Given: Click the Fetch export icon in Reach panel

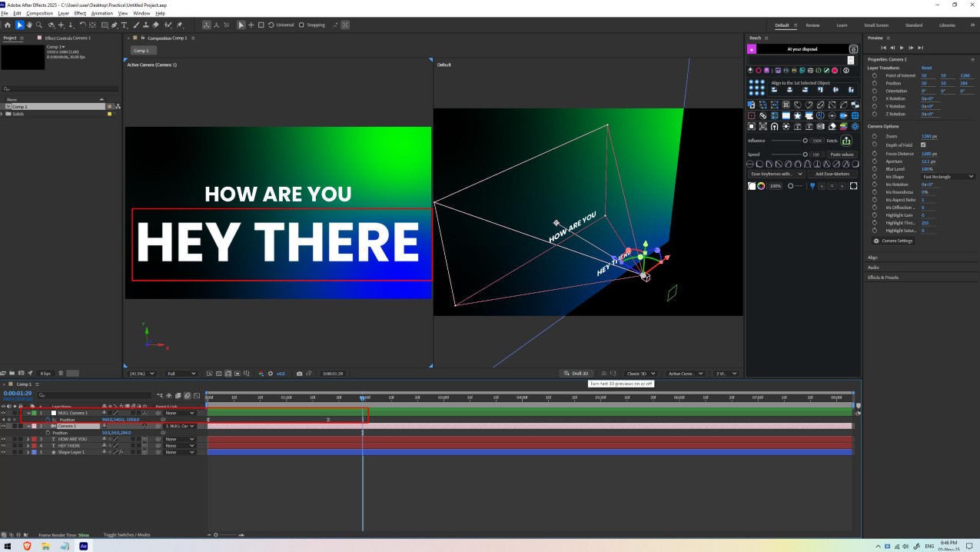Looking at the screenshot, I should coord(846,141).
